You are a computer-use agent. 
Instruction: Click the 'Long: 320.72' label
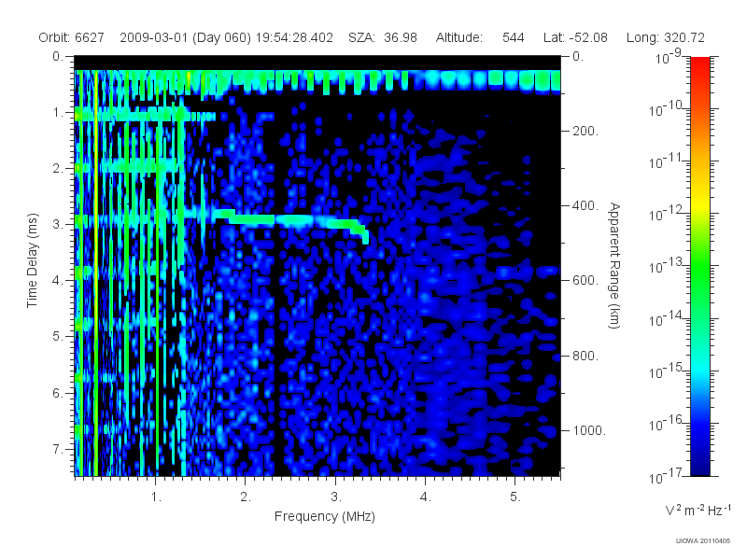(x=666, y=37)
